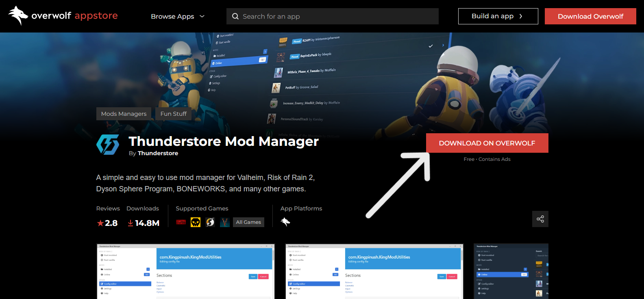
Task: Click the Reviews label
Action: [108, 208]
